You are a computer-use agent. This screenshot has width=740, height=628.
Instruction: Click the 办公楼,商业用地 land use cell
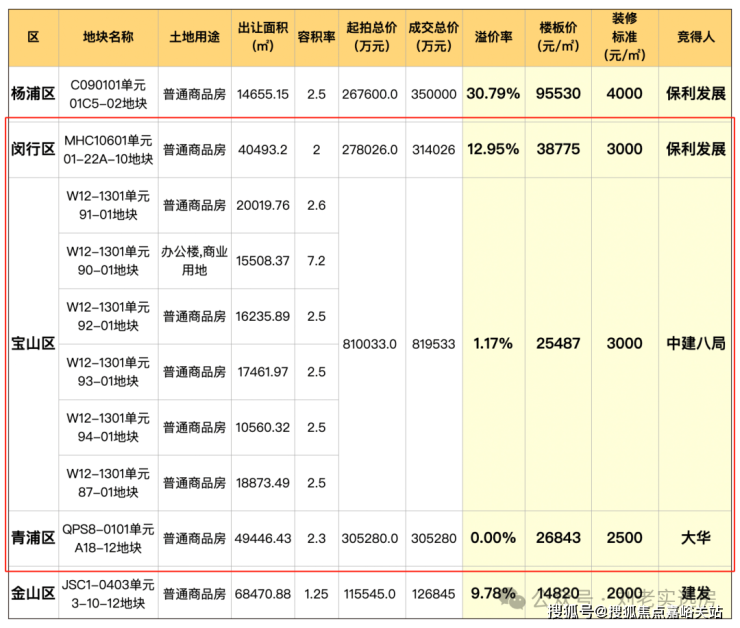click(192, 260)
